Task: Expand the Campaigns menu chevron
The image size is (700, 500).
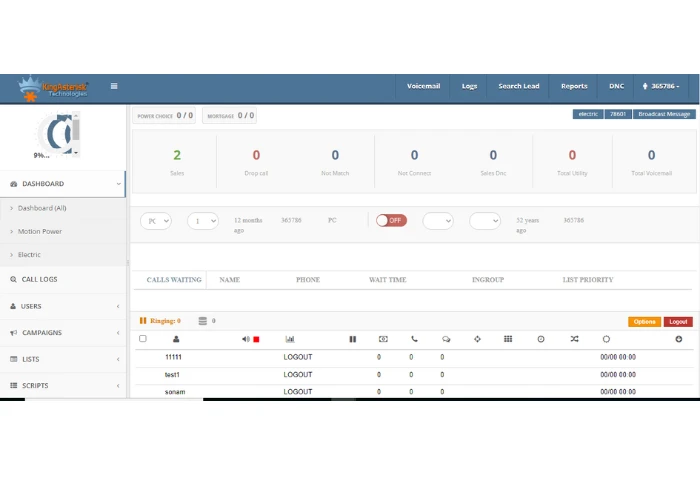Action: tap(118, 333)
